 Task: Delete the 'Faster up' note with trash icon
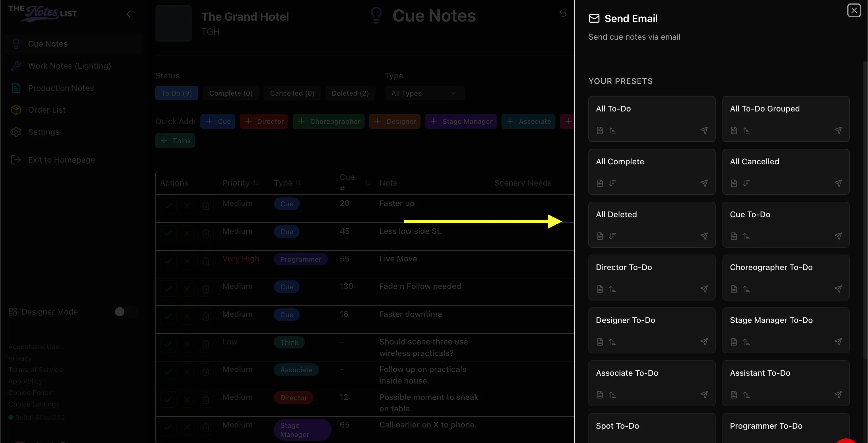coord(206,205)
